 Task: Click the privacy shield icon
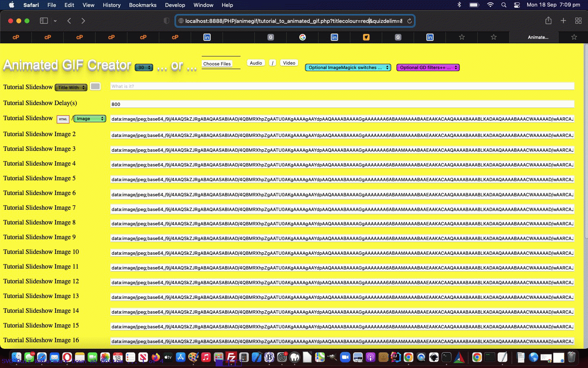coord(166,21)
